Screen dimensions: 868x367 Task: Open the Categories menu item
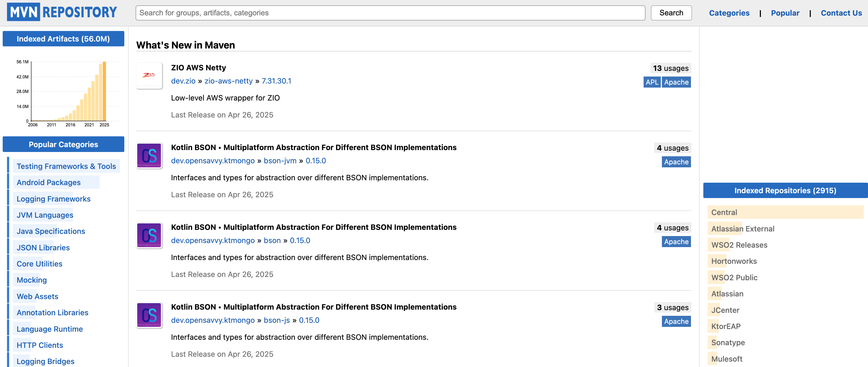(729, 13)
